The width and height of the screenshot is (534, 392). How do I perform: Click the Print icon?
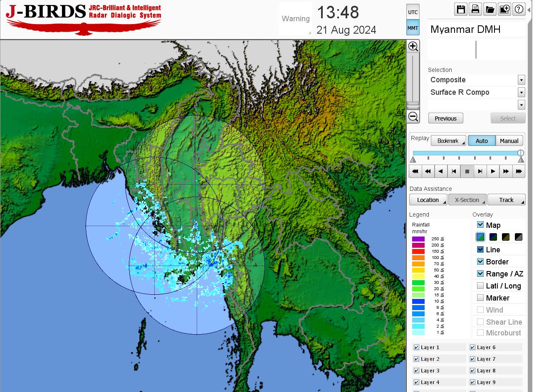(x=475, y=9)
